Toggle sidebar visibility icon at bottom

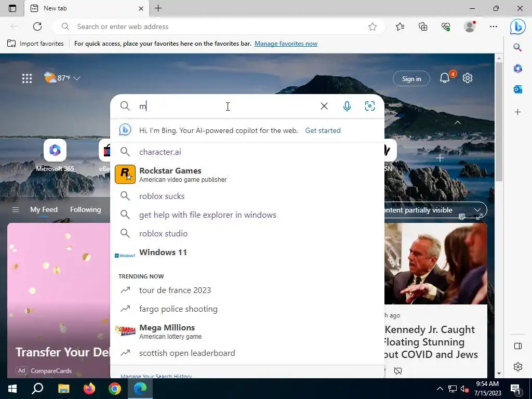pos(518,346)
